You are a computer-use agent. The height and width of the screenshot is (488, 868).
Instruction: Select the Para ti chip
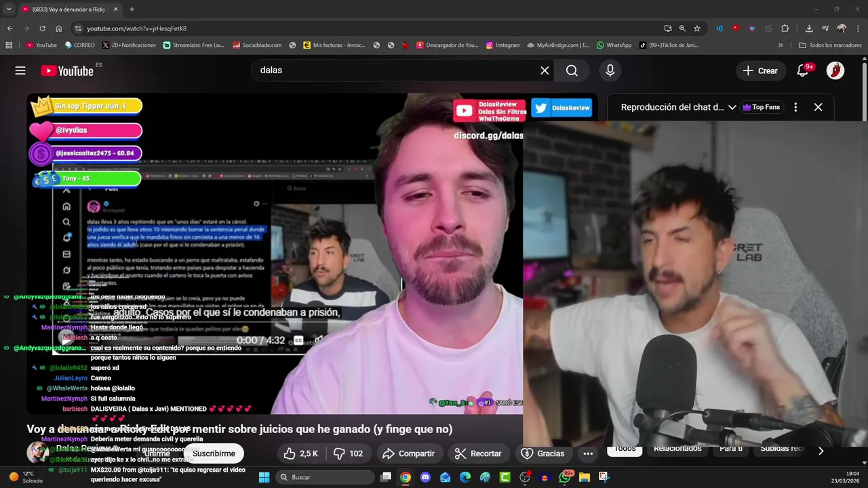tap(731, 449)
